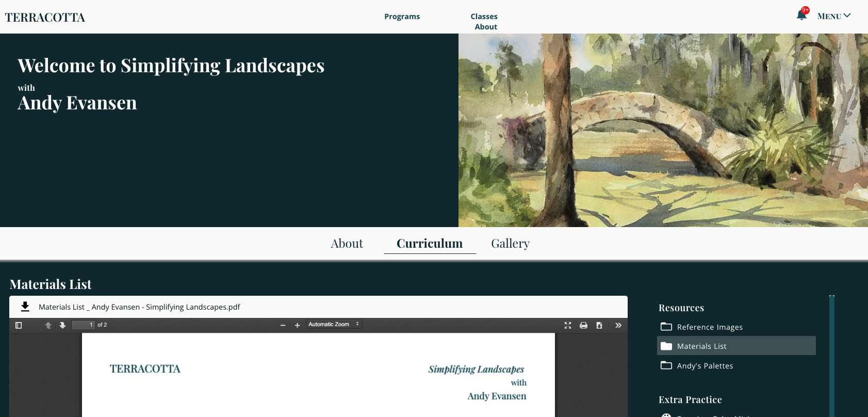Download the Materials List PDF
Screen dimensions: 868x417
25,307
